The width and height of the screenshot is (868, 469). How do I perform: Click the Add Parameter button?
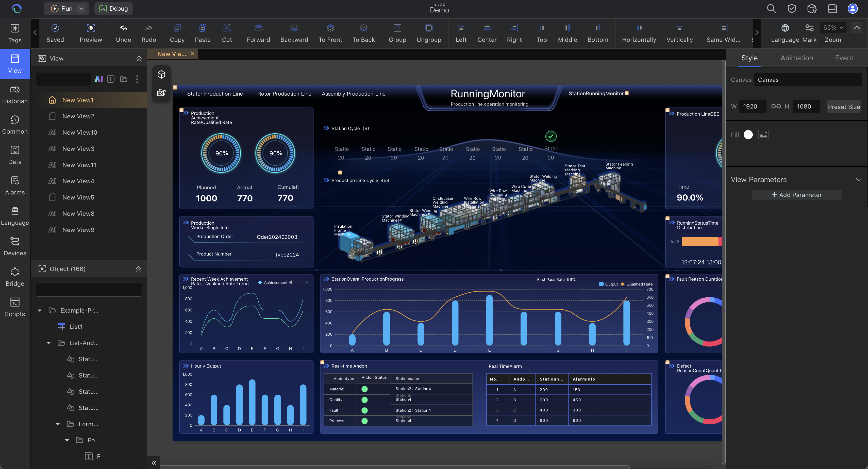[797, 195]
